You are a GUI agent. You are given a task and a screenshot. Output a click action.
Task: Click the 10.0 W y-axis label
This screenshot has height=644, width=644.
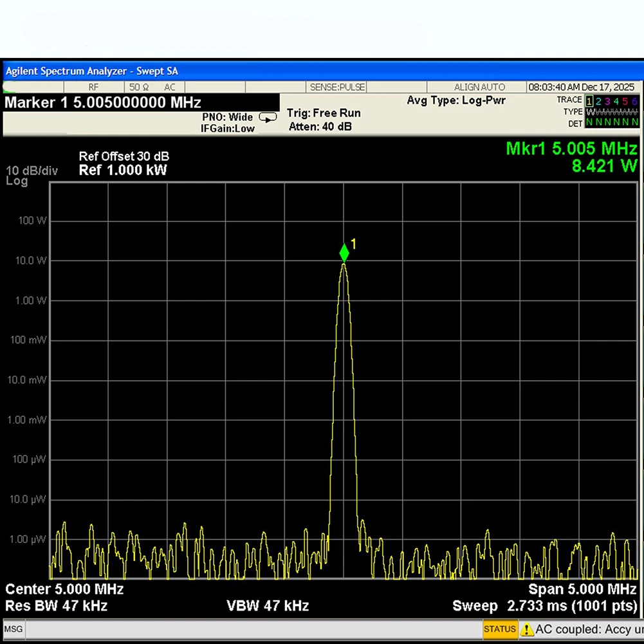[31, 261]
